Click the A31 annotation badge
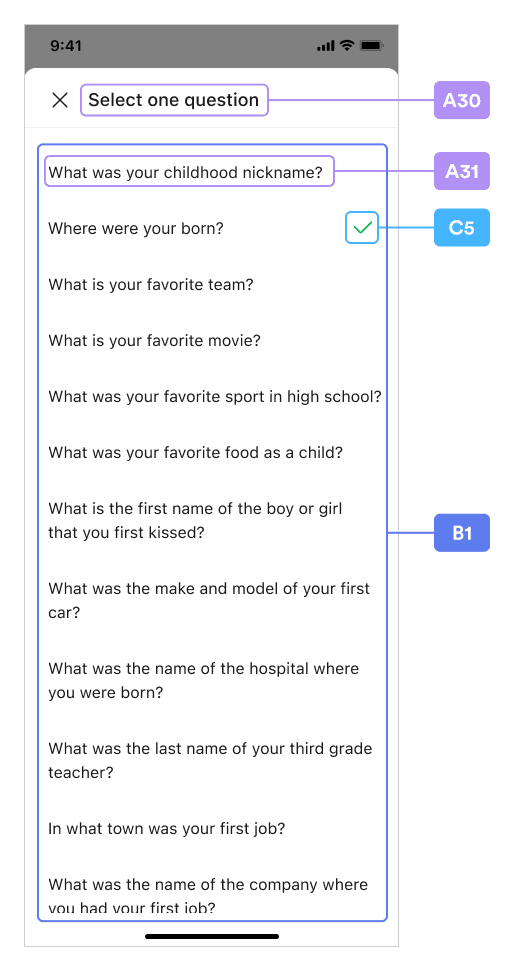The width and height of the screenshot is (514, 971). pyautogui.click(x=462, y=171)
